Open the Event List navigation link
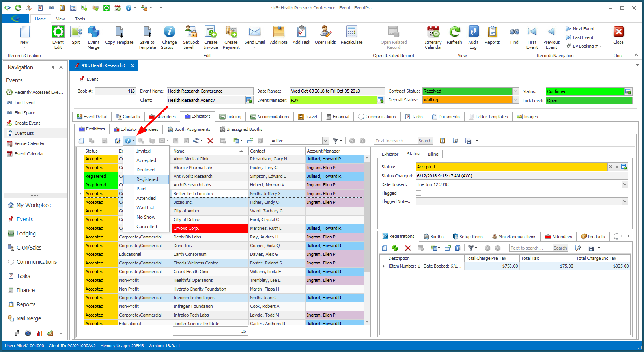The width and height of the screenshot is (644, 352). coord(24,133)
